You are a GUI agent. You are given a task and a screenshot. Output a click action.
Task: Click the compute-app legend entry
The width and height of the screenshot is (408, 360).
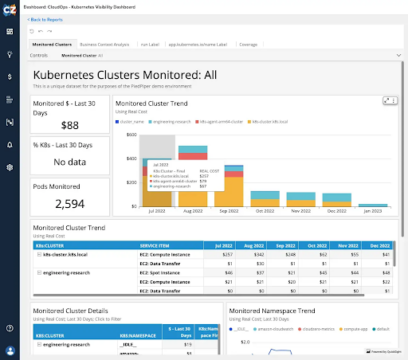[353, 329]
